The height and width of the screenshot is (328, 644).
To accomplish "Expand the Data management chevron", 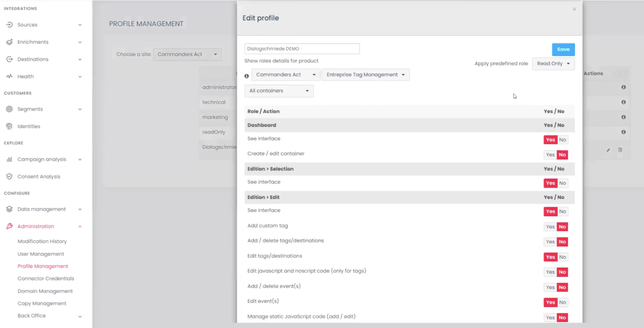I will [80, 209].
